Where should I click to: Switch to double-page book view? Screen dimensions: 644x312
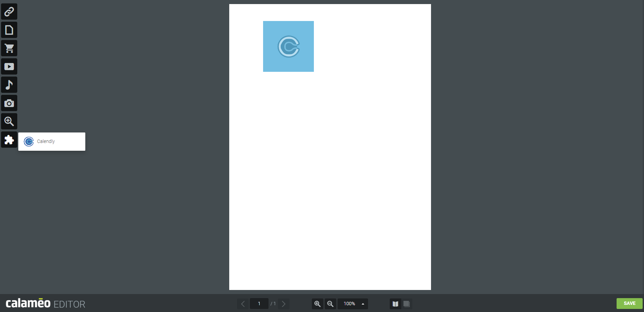tap(395, 304)
